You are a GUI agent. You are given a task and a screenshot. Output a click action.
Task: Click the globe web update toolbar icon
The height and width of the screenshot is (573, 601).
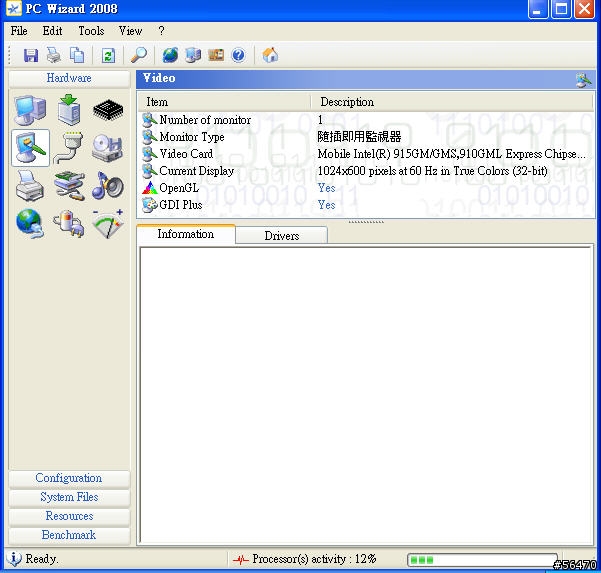click(x=170, y=56)
